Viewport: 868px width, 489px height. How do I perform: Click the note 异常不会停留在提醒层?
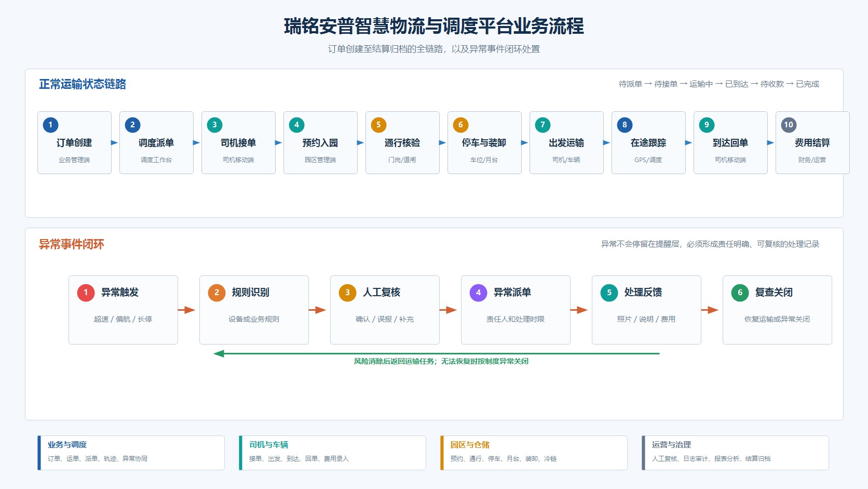(640, 244)
